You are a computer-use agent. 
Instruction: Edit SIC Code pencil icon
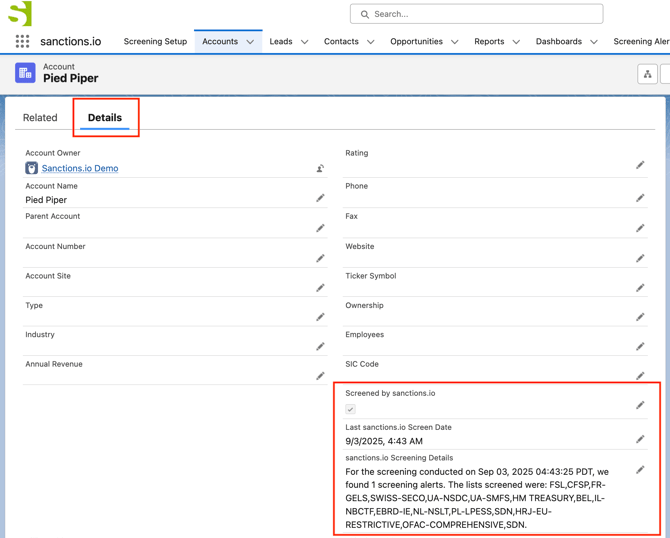(640, 376)
